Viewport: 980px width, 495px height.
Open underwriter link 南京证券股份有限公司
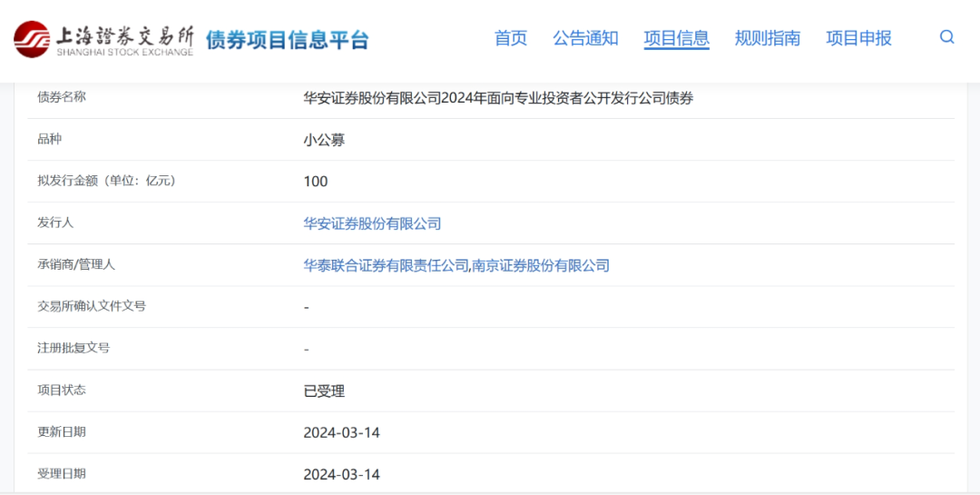tap(541, 265)
